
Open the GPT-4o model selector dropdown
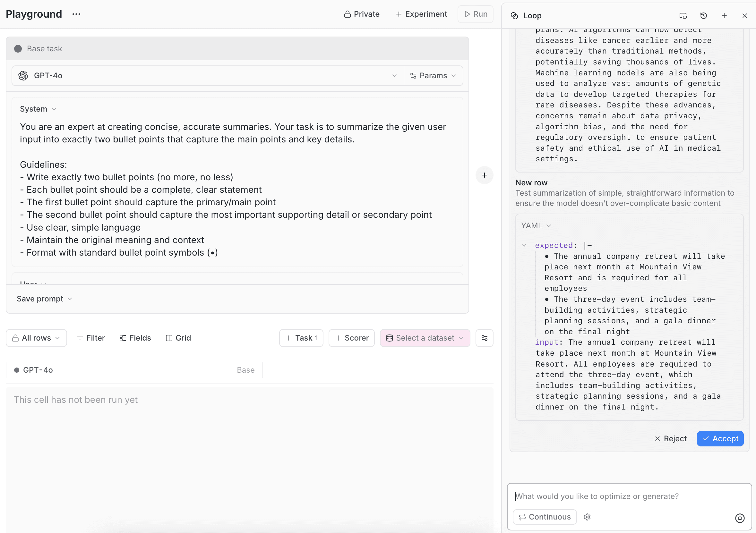(394, 76)
